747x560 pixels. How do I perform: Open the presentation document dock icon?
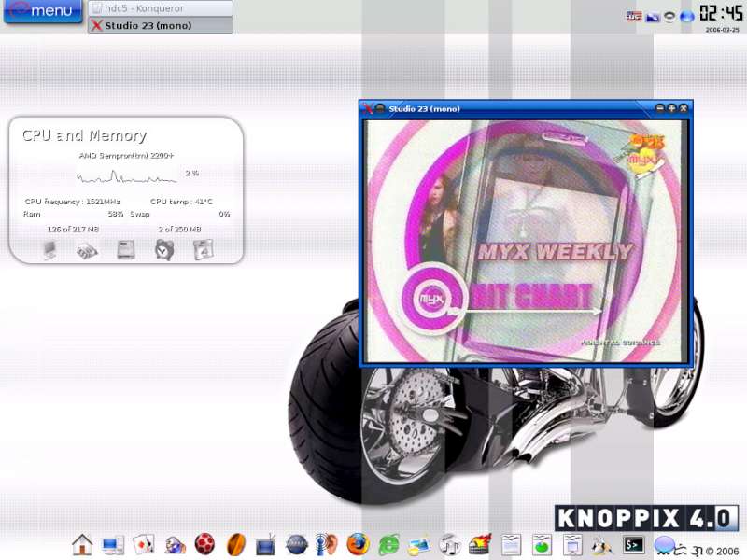tap(572, 545)
